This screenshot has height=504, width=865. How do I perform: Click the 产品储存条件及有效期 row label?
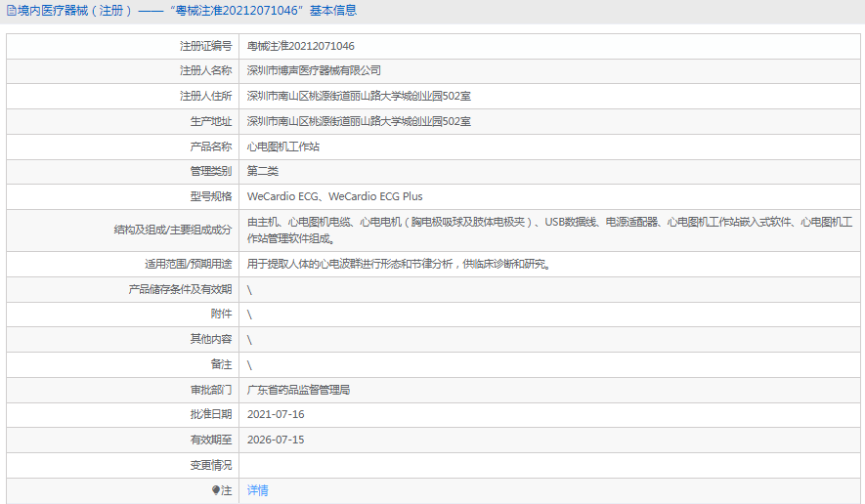coord(181,289)
